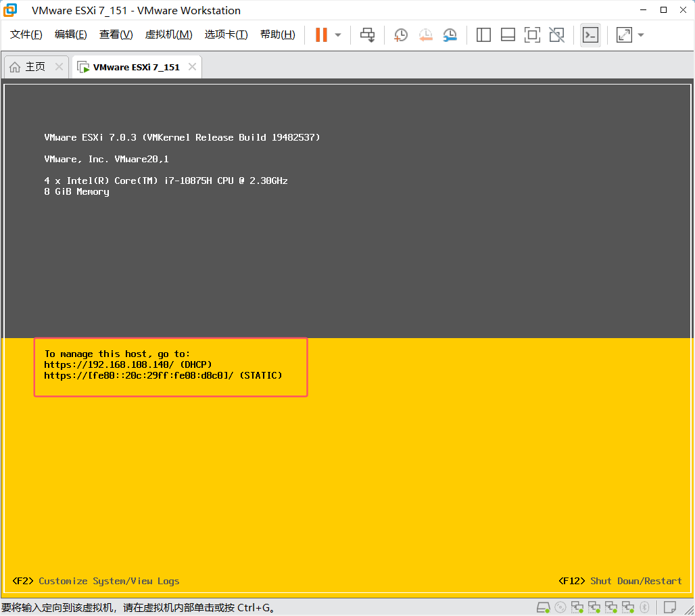
Task: Pause the virtual machine with the orange button
Action: [x=321, y=34]
